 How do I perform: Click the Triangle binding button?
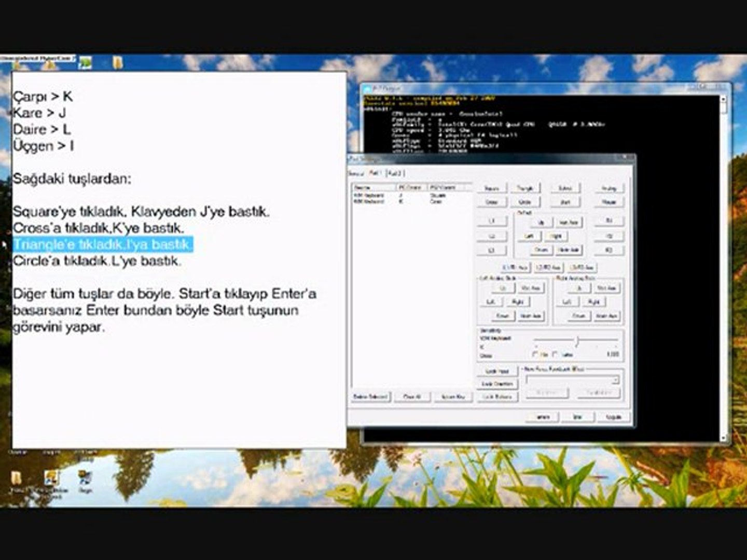pos(525,188)
